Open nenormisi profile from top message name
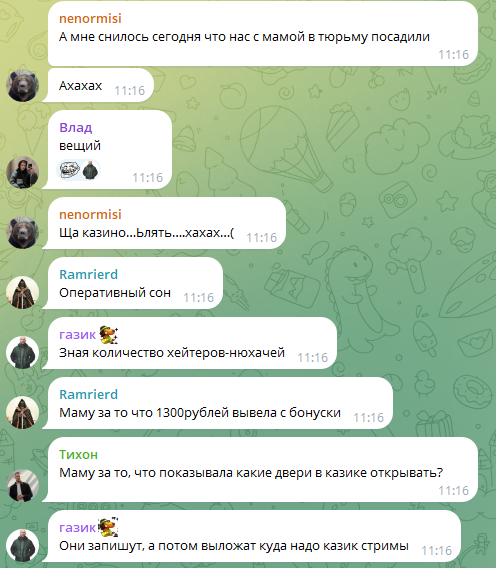The width and height of the screenshot is (496, 568). [90, 18]
